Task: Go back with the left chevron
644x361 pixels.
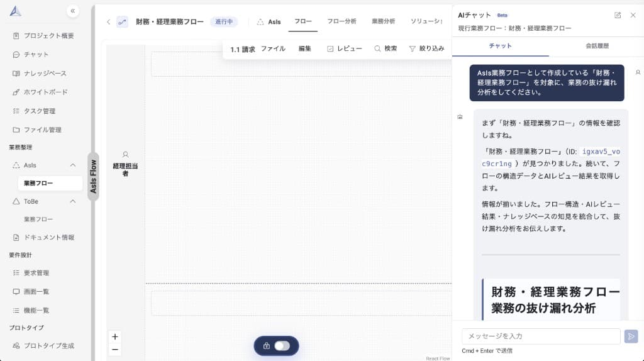Action: (108, 22)
